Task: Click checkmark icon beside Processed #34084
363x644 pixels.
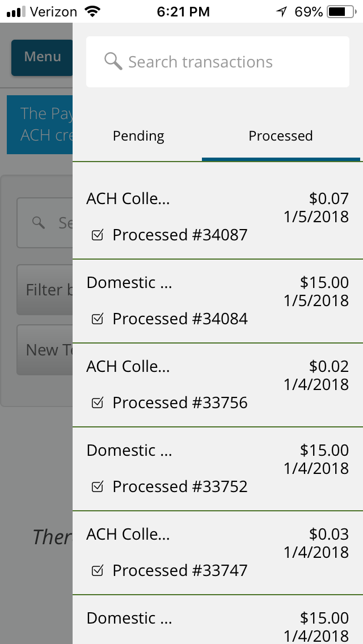Action: (98, 319)
